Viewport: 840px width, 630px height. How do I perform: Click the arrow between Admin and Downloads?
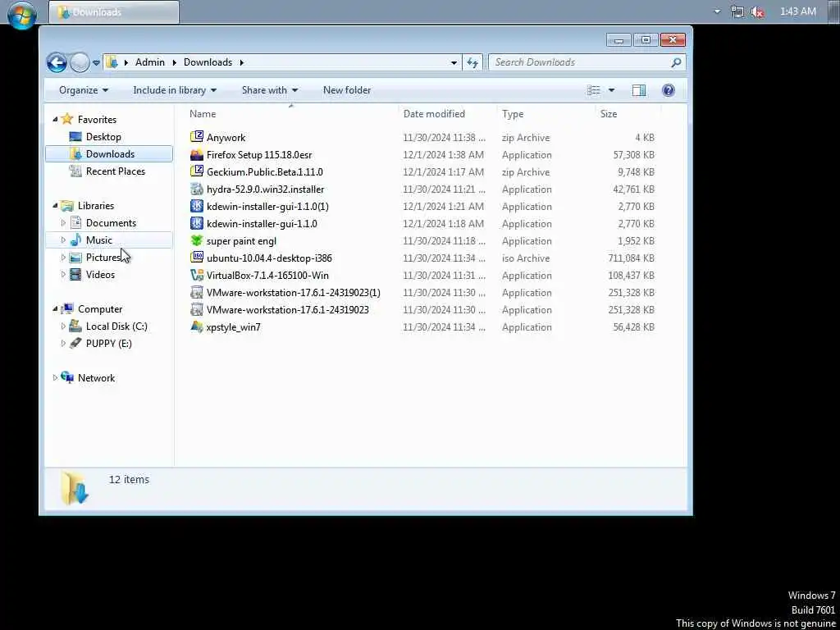[175, 62]
